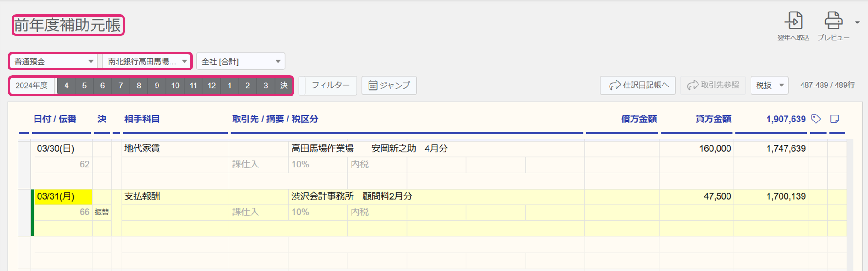Expand the 南北銀行高田馬場 sub-account dropdown

(x=147, y=62)
